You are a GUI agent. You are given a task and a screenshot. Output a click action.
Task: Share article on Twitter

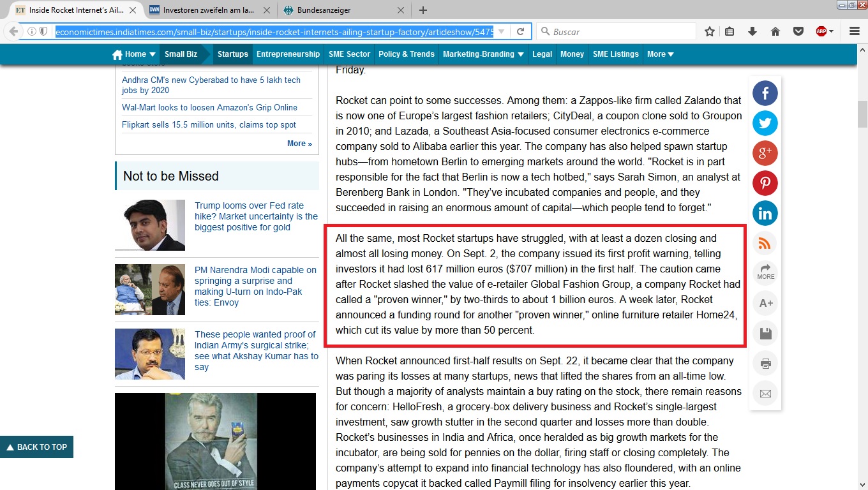pyautogui.click(x=765, y=123)
